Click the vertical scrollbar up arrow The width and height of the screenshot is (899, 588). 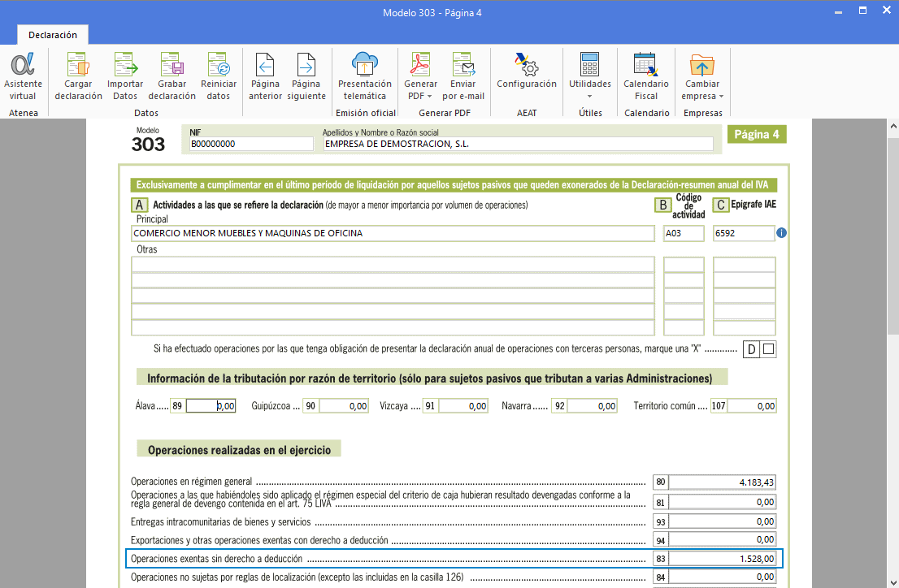click(893, 126)
